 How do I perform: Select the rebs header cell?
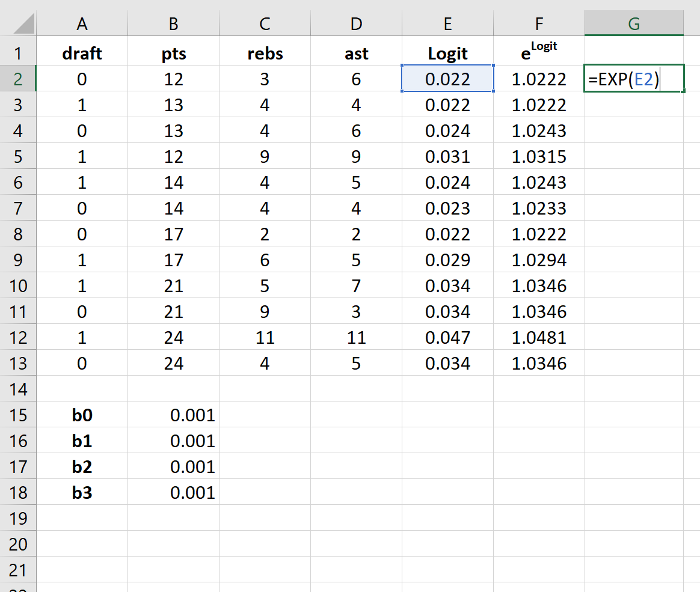click(265, 53)
